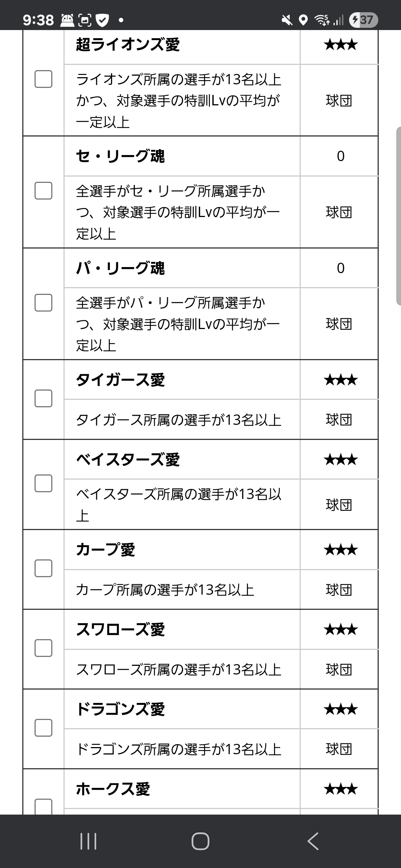
Task: Select the スワローズ愛 checkbox
Action: coord(43,648)
